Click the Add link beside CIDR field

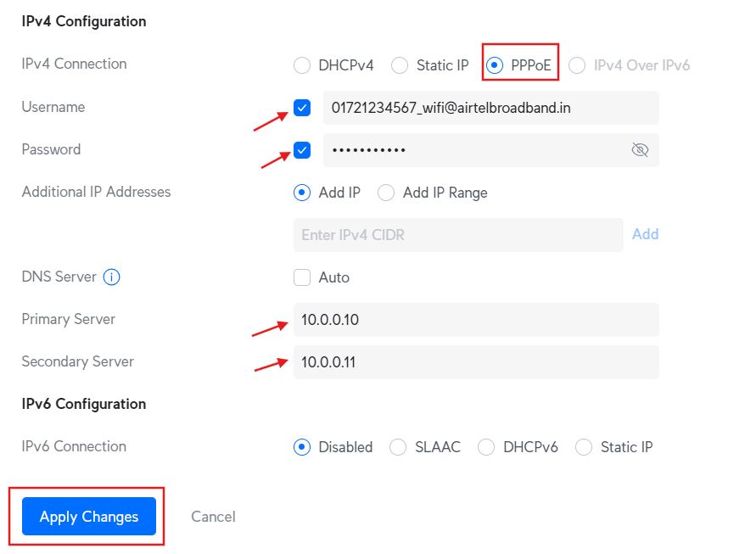coord(645,234)
